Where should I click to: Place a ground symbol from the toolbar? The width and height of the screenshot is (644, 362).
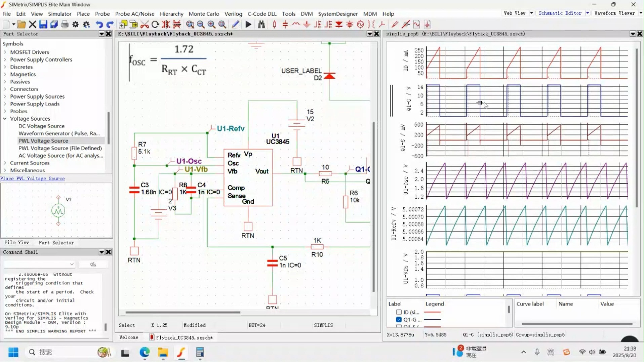[307, 24]
